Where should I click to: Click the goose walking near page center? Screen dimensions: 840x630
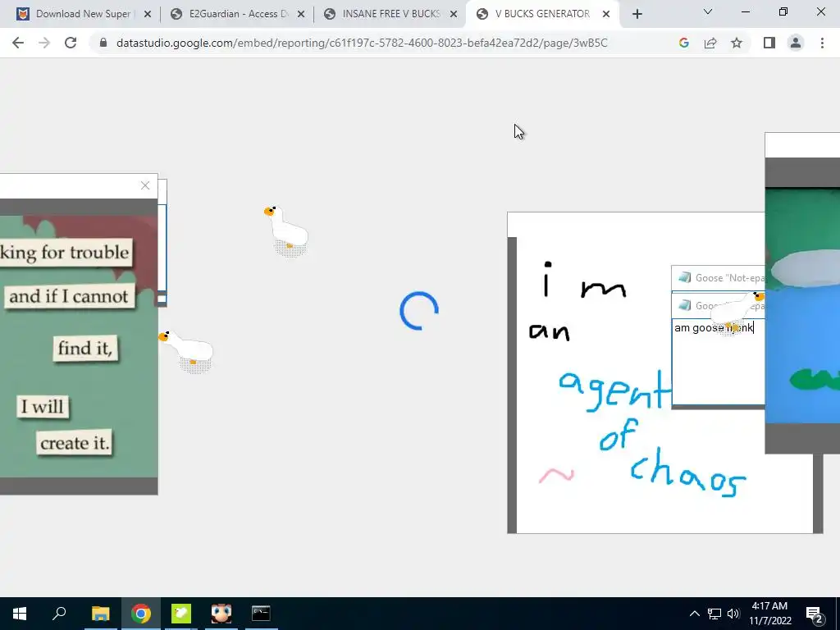click(x=286, y=231)
